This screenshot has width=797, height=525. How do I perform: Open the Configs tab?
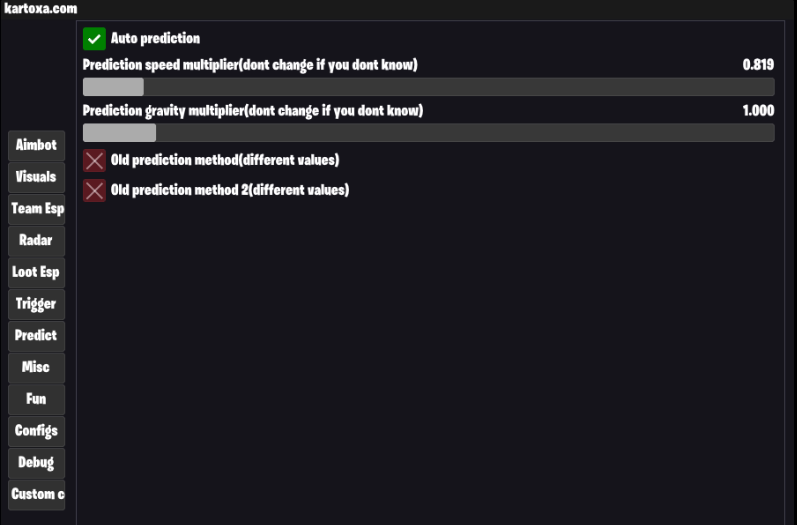[37, 431]
